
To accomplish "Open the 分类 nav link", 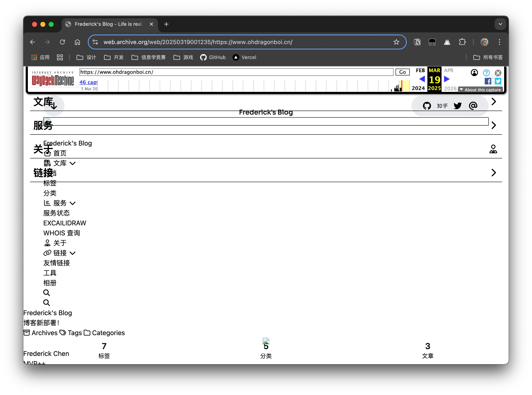I will (x=50, y=193).
